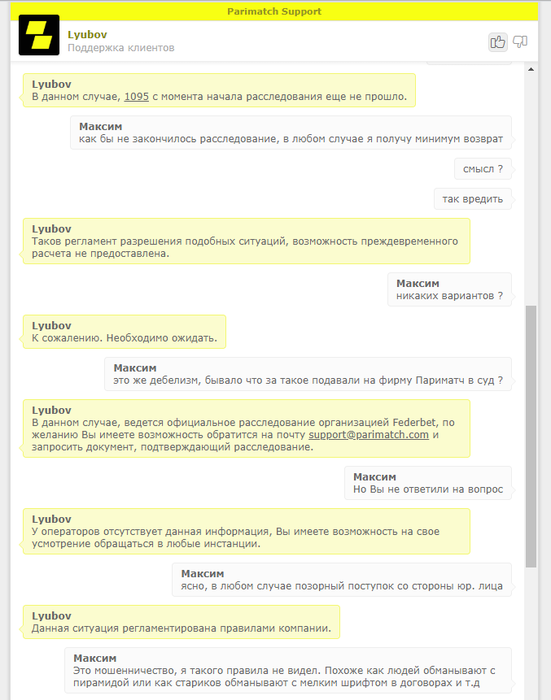Screen dimensions: 551x700
Task: Click message 'Данная ситуация регламентирована правилами компании.'
Action: click(181, 622)
